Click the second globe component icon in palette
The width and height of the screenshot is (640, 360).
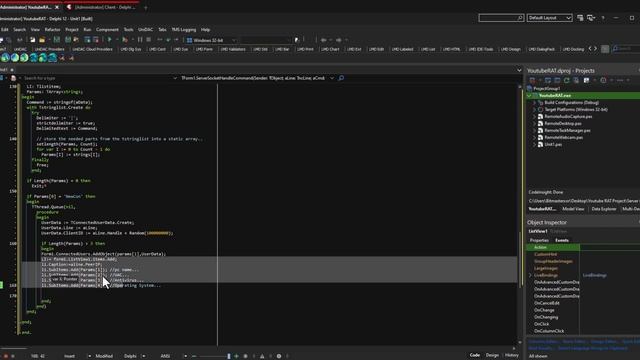[x=15, y=58]
